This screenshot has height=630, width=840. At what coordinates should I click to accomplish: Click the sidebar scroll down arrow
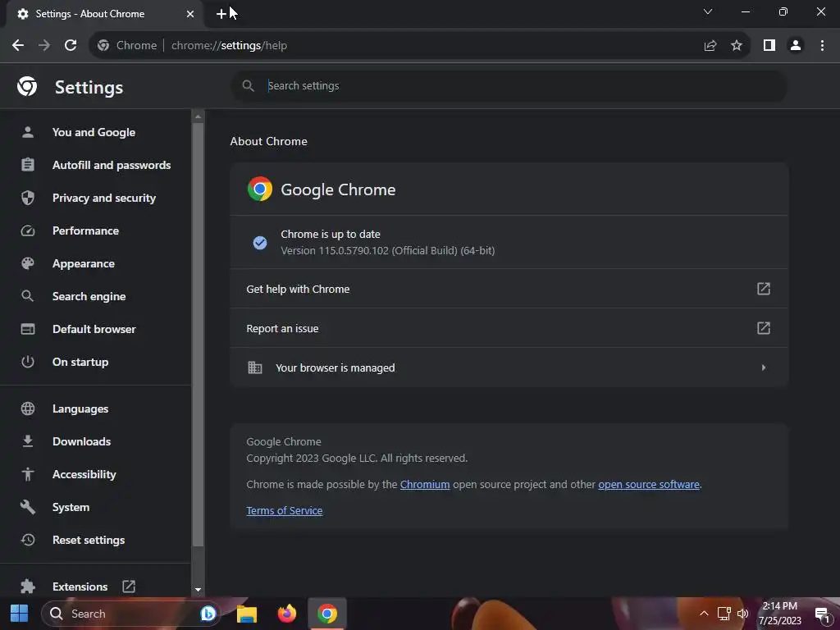(199, 590)
